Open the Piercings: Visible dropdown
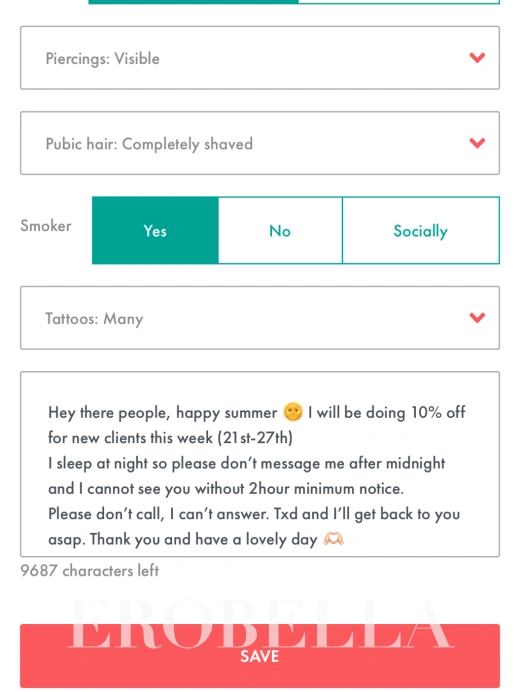The height and width of the screenshot is (692, 520). click(260, 58)
